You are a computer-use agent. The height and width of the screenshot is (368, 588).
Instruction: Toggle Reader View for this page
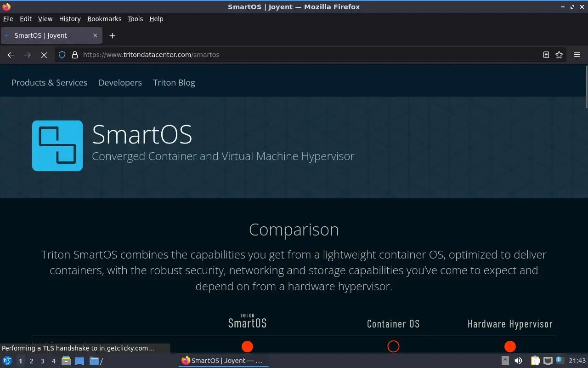click(546, 55)
